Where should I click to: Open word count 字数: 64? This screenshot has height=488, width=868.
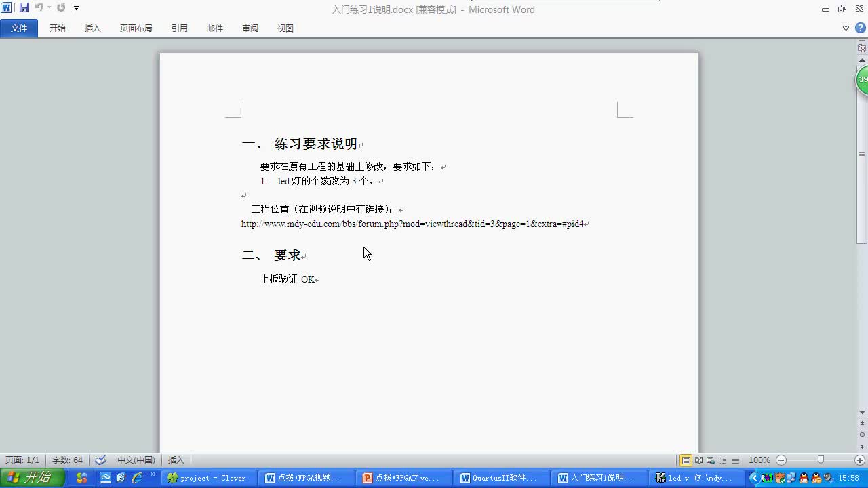click(x=67, y=460)
